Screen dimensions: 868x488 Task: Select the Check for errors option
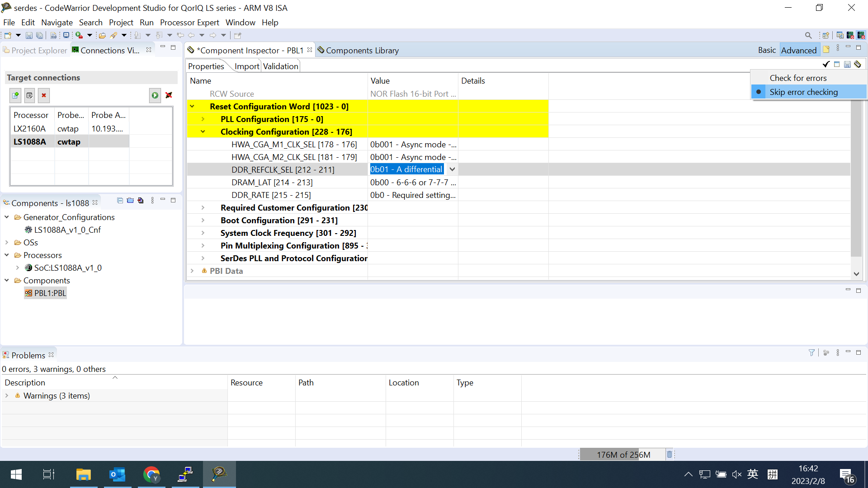(x=798, y=78)
